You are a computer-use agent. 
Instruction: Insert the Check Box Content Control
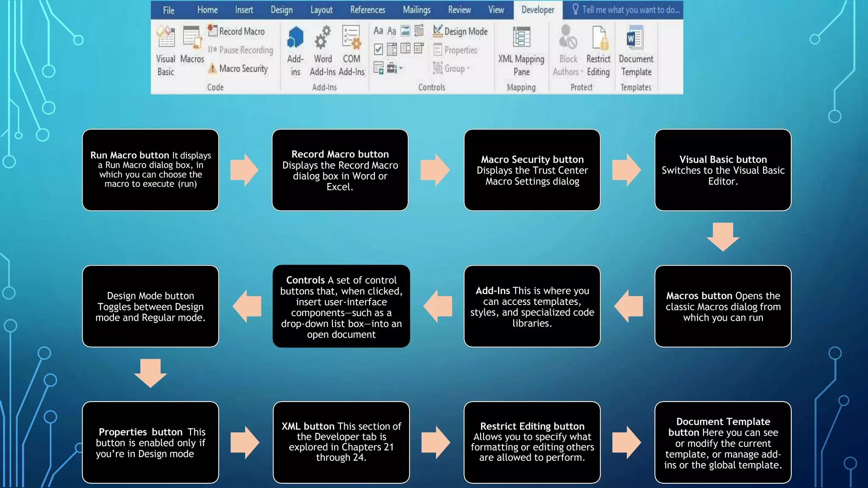point(378,50)
